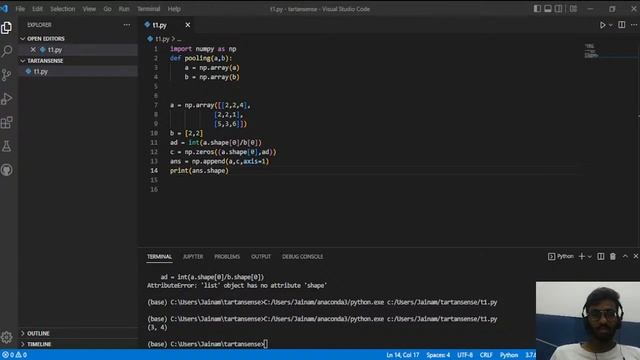Split the editor right
Screen dimensions: 640x360
point(622,25)
